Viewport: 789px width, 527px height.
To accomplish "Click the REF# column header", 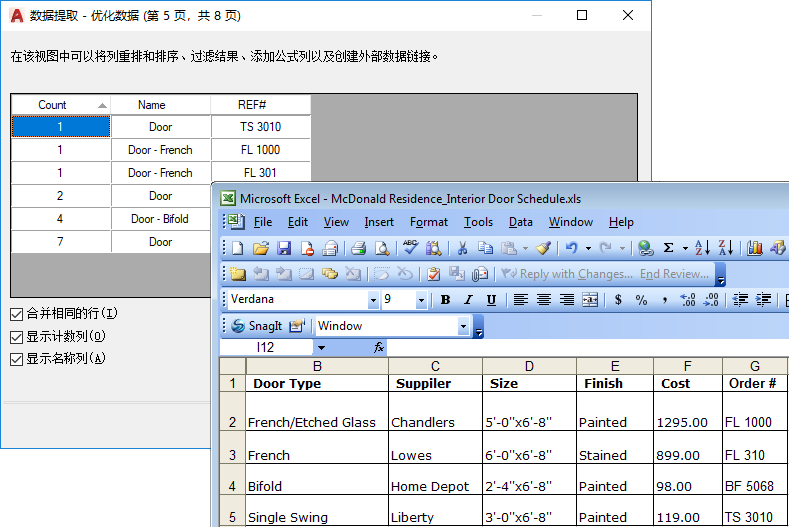I will click(x=261, y=105).
